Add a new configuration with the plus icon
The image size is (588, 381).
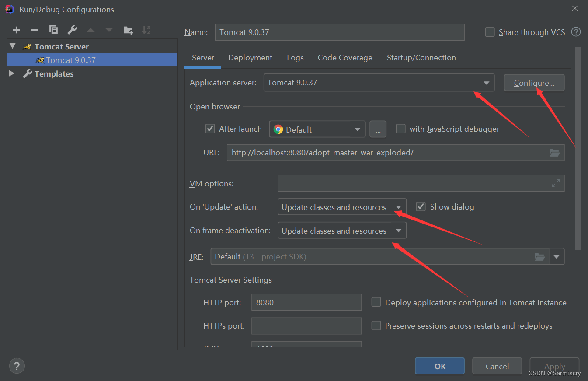point(16,30)
